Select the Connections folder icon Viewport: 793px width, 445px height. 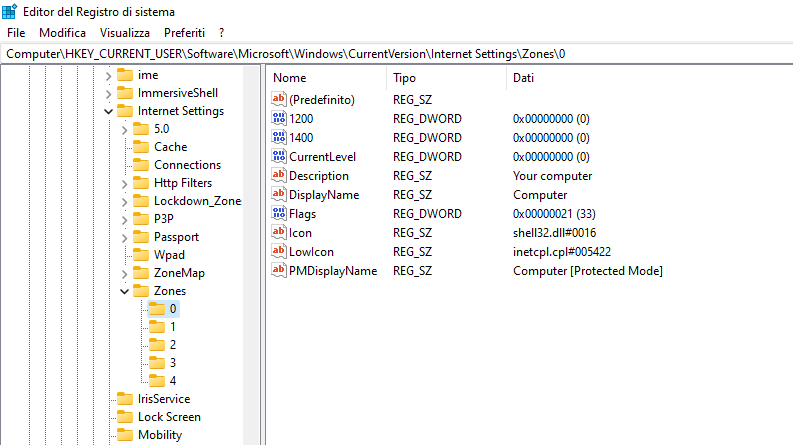pyautogui.click(x=141, y=165)
